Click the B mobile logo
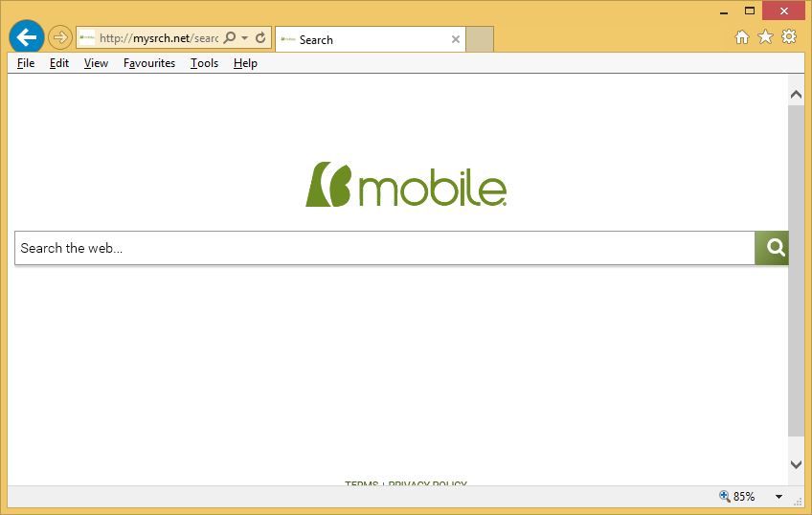This screenshot has width=812, height=515. (405, 185)
